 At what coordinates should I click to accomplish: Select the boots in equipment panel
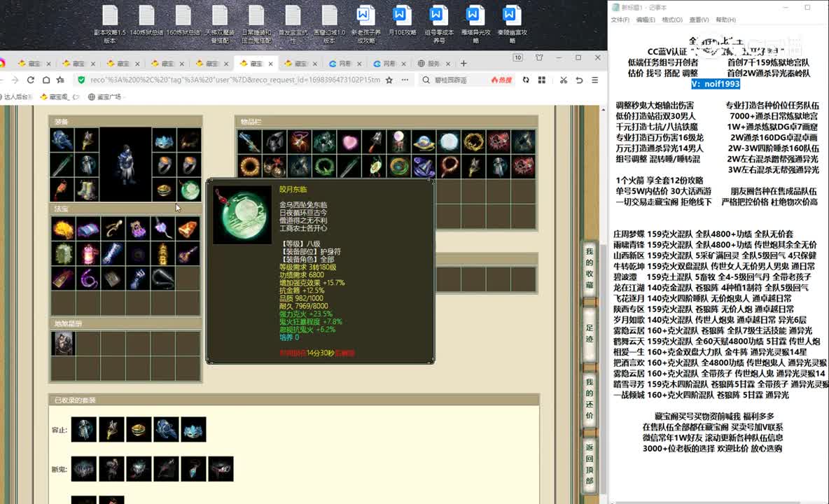[87, 189]
